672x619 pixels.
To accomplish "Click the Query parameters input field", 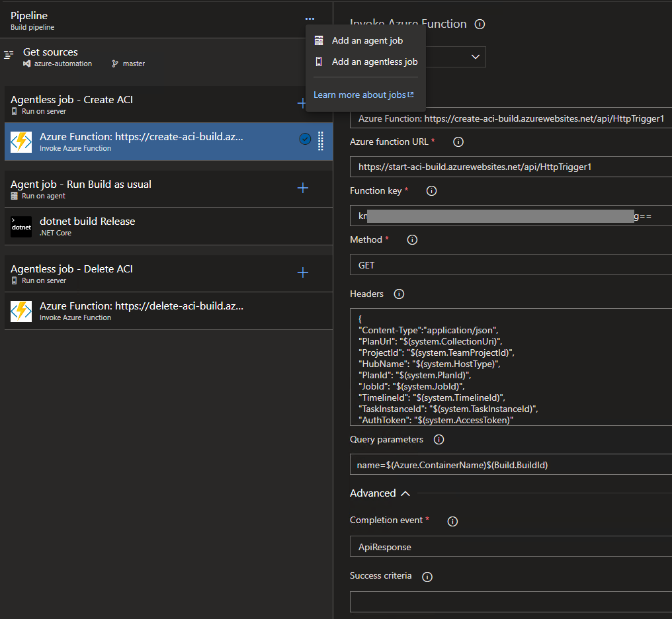I will tap(511, 464).
